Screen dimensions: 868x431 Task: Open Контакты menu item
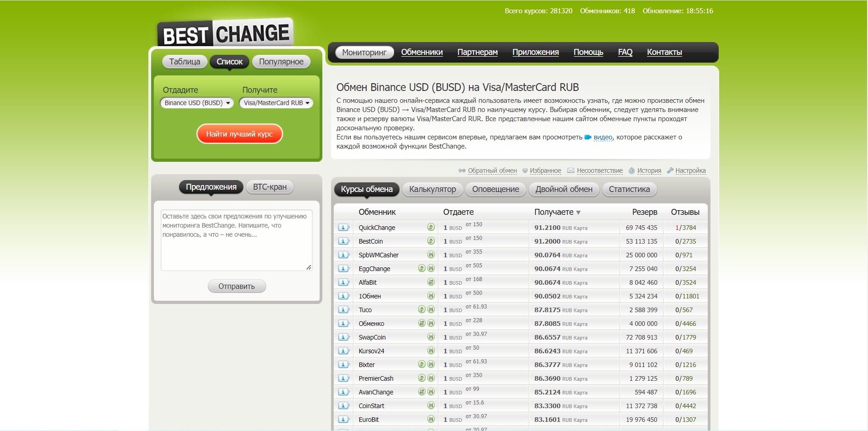coord(664,52)
